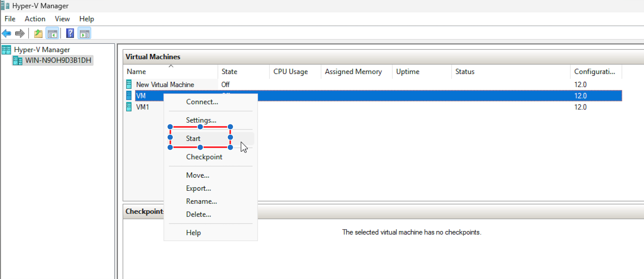Viewport: 644px width, 279px height.
Task: Choose Start from the context menu
Action: click(x=211, y=139)
